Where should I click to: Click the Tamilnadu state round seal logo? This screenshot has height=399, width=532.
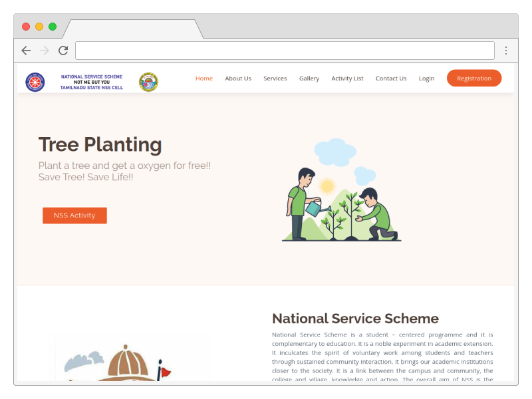[x=148, y=82]
